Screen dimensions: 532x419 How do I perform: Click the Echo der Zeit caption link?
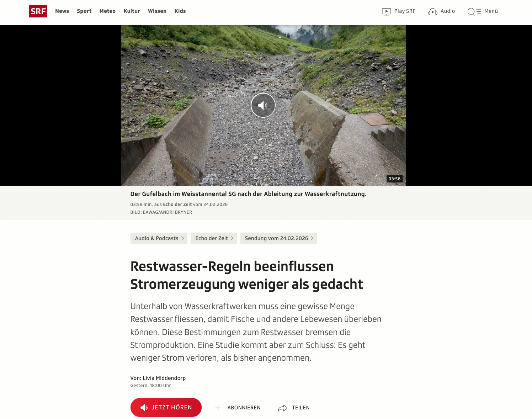click(x=177, y=205)
